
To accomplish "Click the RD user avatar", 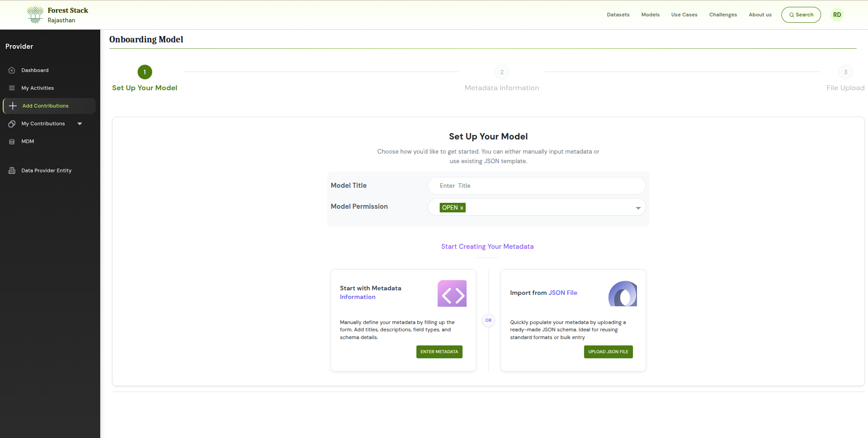I will pos(837,15).
